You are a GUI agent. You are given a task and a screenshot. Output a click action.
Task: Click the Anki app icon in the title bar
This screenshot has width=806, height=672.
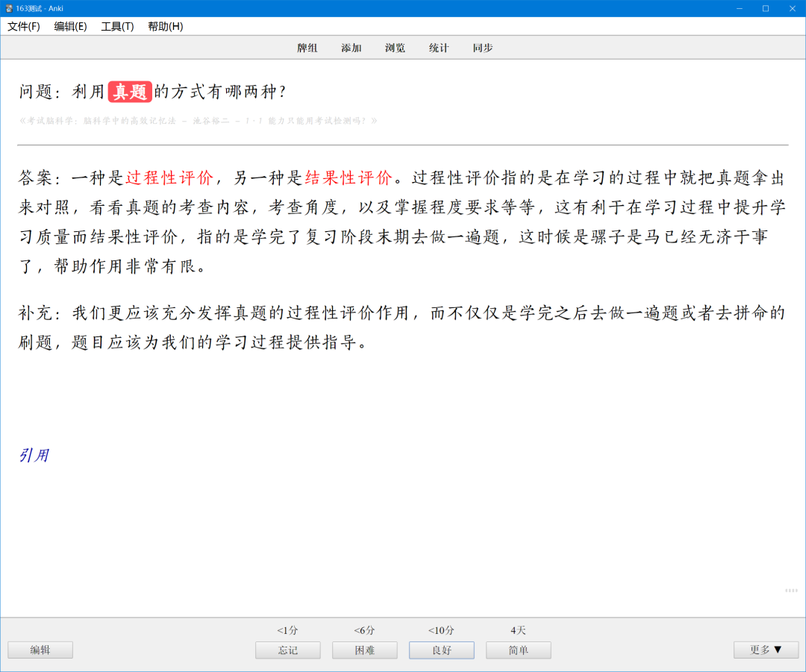[x=8, y=8]
